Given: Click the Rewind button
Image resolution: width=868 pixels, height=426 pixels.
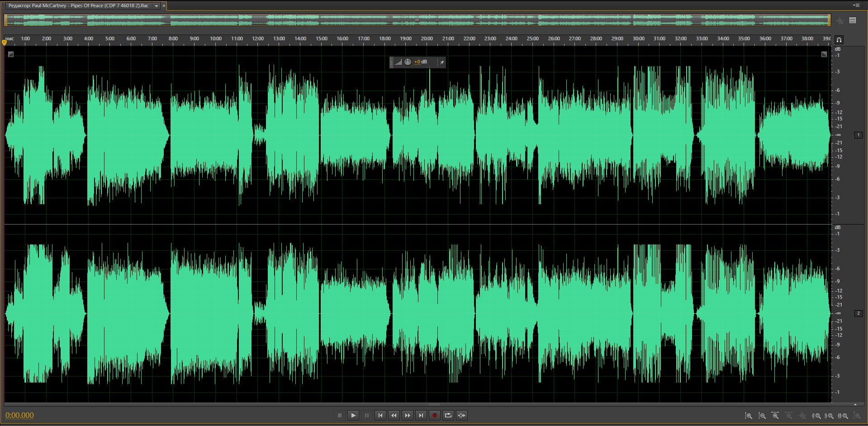Looking at the screenshot, I should click(394, 415).
